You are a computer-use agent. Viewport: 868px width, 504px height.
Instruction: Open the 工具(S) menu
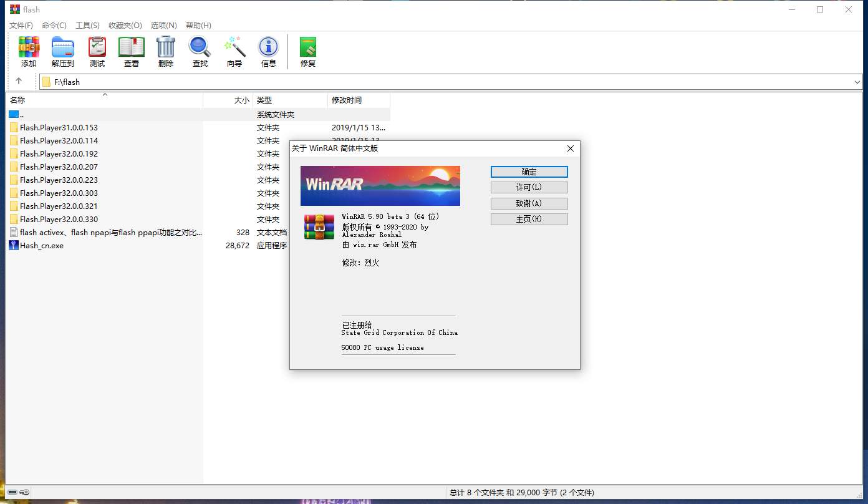point(87,26)
